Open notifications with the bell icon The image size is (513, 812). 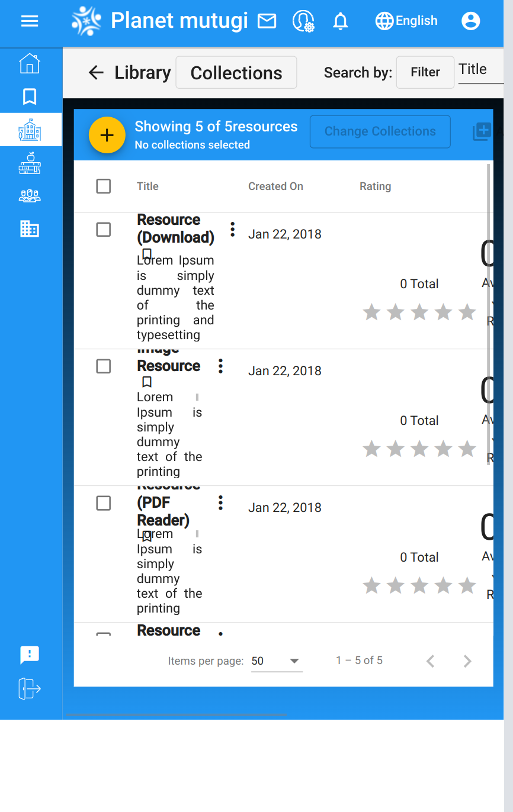click(341, 20)
